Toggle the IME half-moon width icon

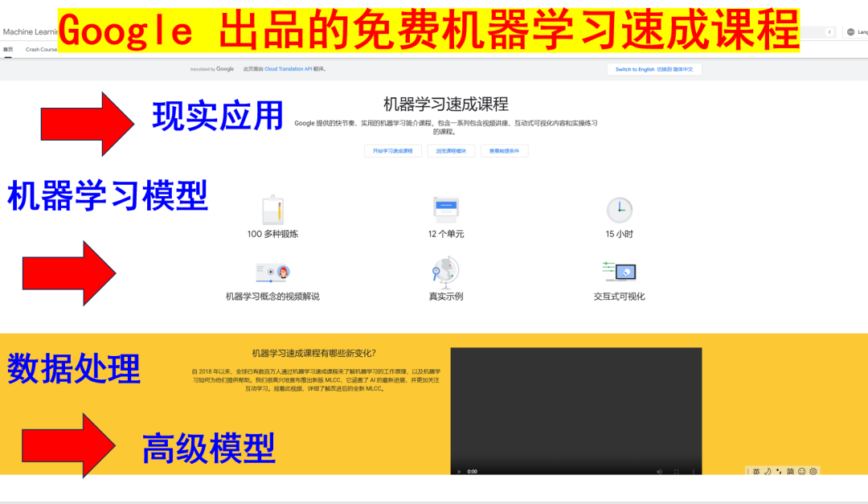768,472
